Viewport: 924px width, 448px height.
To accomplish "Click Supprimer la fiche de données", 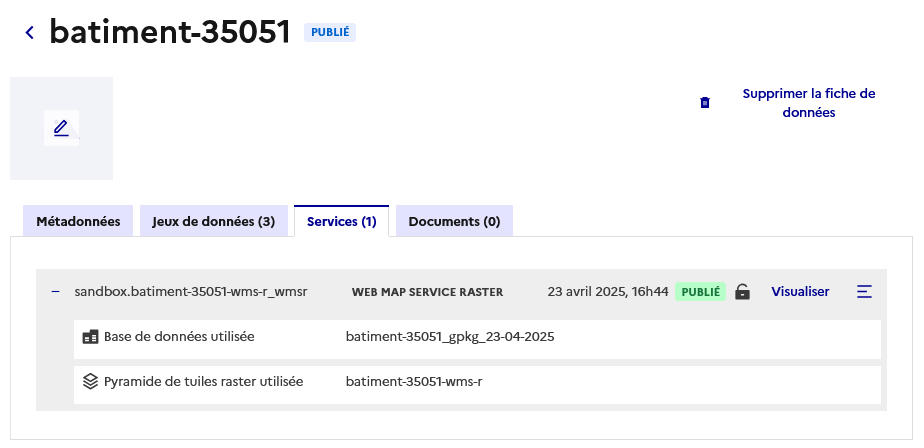I will point(808,103).
